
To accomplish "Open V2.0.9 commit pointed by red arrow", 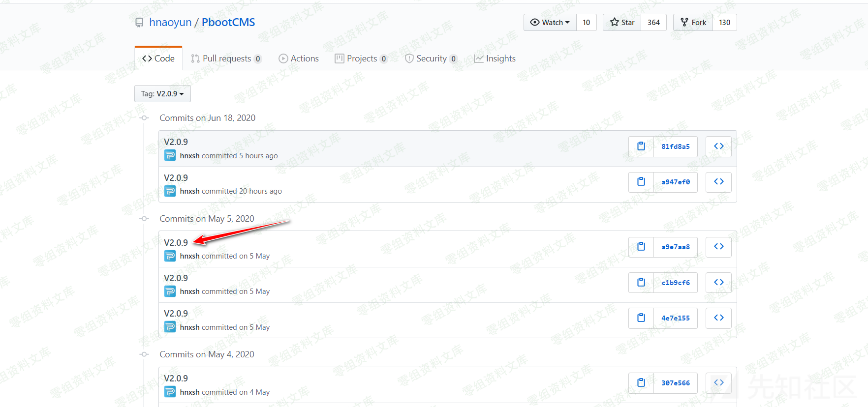I will point(176,243).
